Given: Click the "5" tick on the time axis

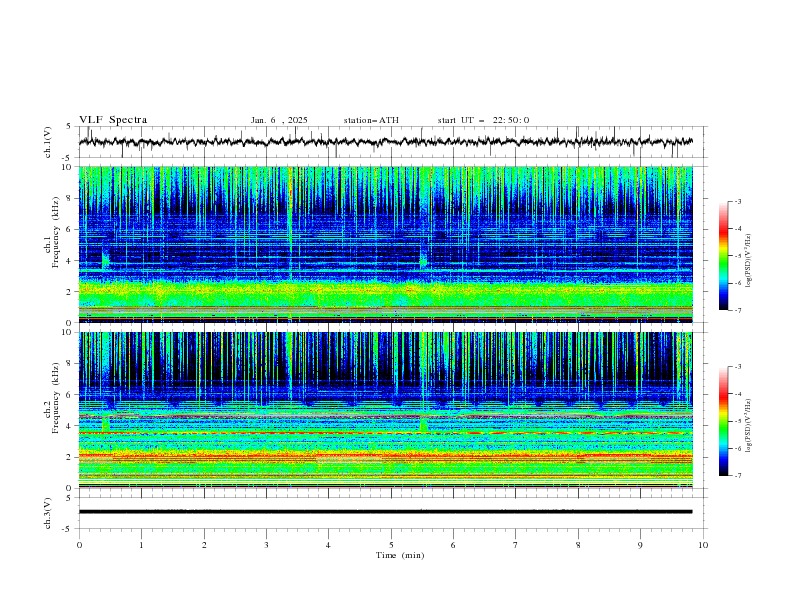Looking at the screenshot, I should (x=391, y=545).
